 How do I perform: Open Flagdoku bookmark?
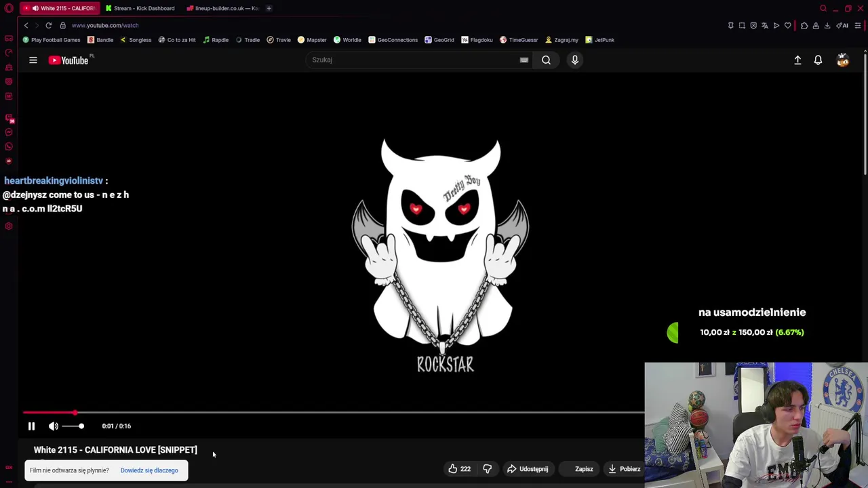click(477, 40)
